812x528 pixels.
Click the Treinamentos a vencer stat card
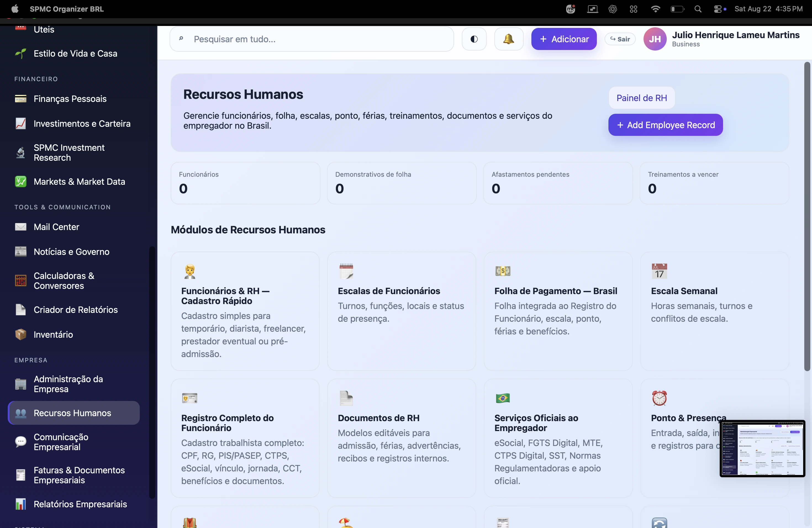tap(714, 183)
